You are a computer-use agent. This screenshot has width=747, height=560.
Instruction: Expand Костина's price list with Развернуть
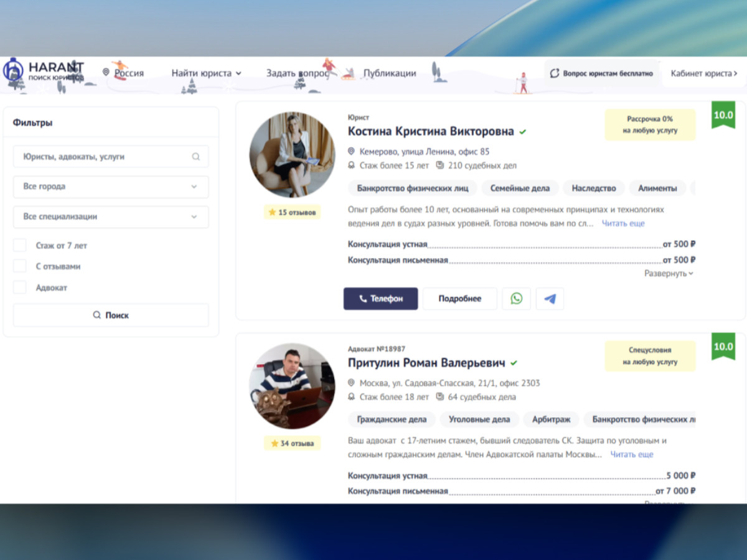[x=669, y=273]
